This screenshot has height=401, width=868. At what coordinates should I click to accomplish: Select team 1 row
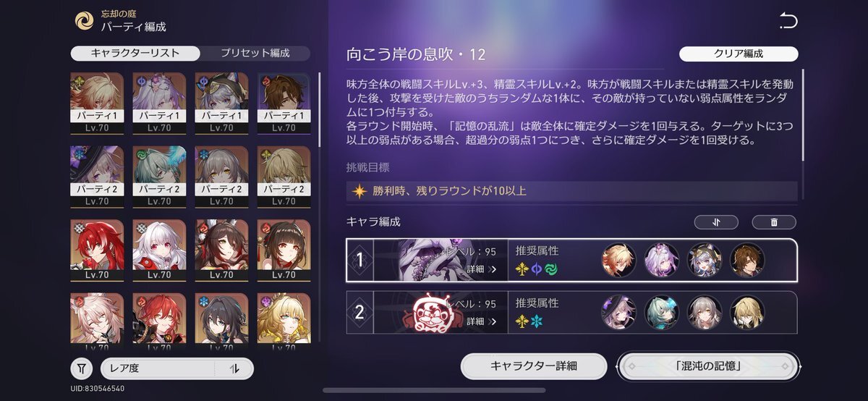(x=571, y=261)
